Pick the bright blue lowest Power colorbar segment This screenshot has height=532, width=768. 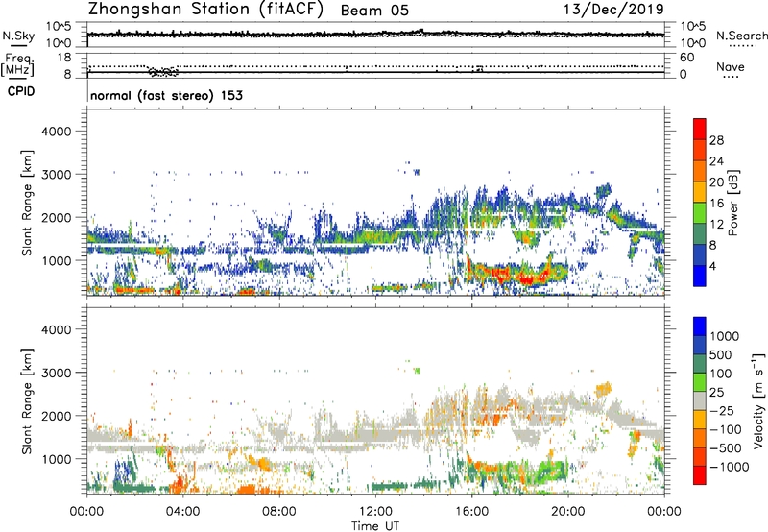click(x=700, y=276)
